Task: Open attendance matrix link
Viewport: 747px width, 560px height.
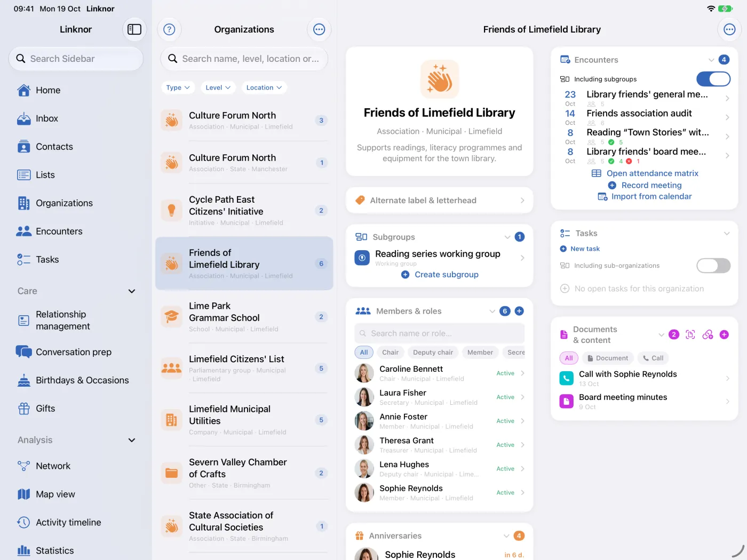Action: 645,173
